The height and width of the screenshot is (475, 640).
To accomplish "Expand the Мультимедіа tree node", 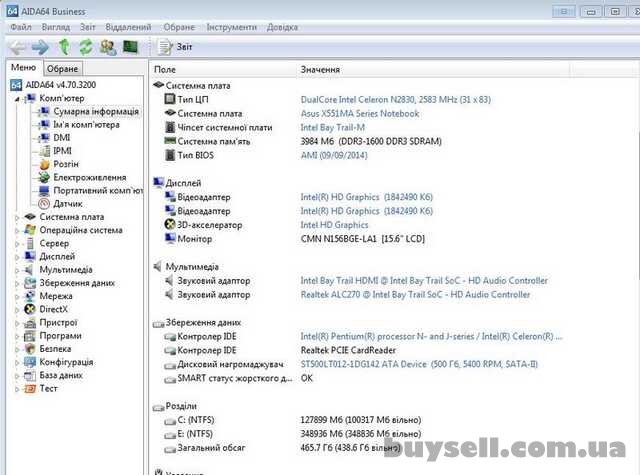I will pos(17,270).
